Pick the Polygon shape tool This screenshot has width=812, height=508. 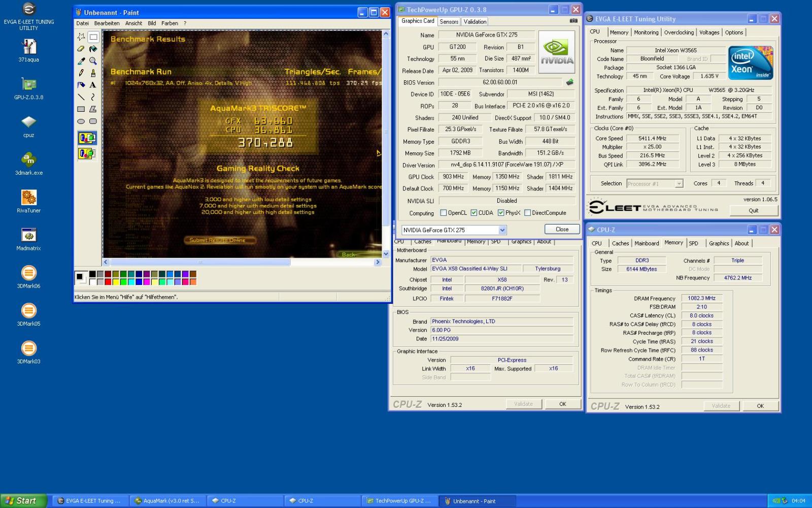93,109
